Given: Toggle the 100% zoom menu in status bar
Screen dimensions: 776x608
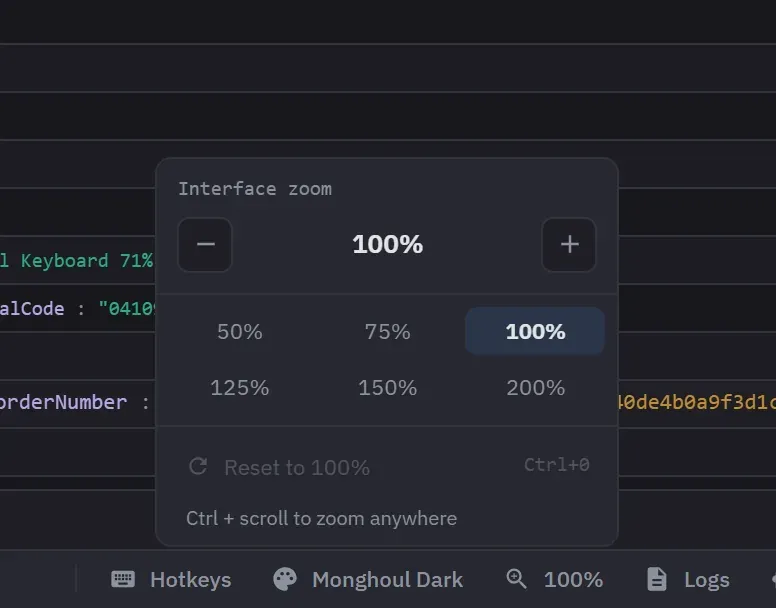Looking at the screenshot, I should click(555, 579).
